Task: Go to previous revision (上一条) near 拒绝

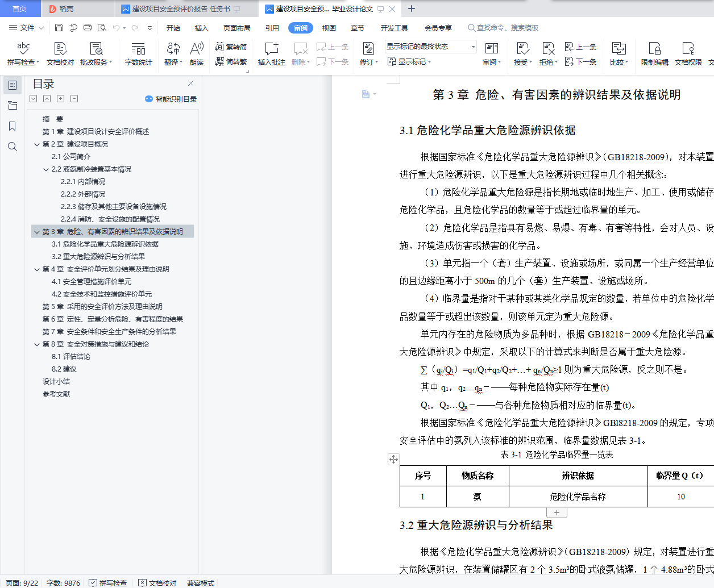Action: click(580, 47)
